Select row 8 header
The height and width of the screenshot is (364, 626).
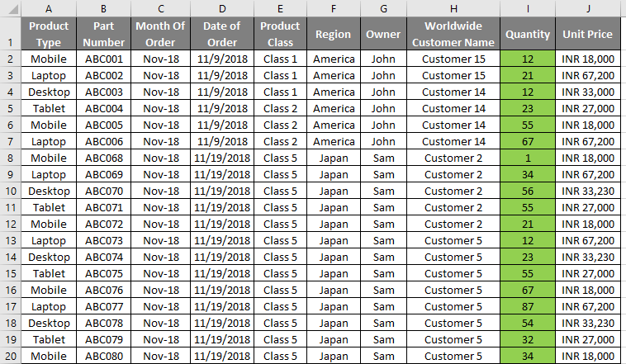tap(11, 158)
